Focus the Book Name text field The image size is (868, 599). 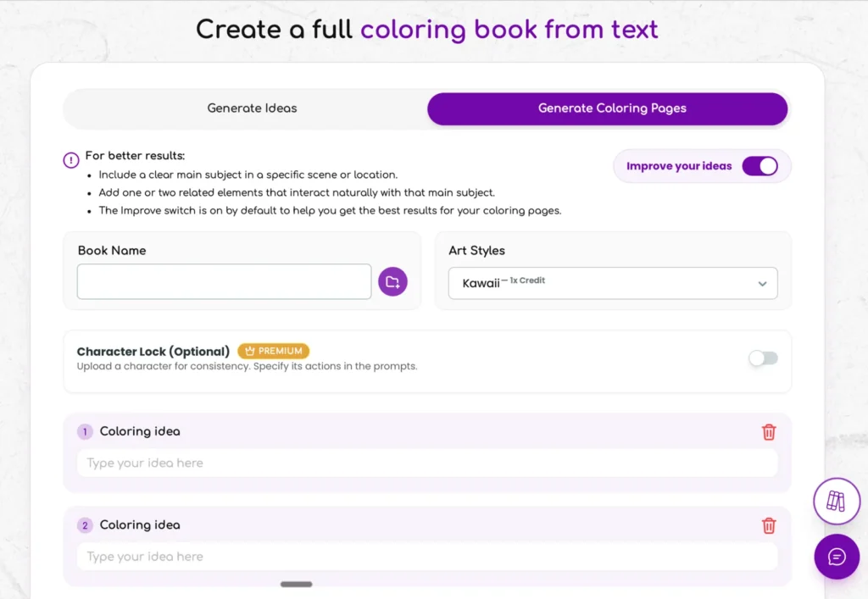(x=224, y=281)
